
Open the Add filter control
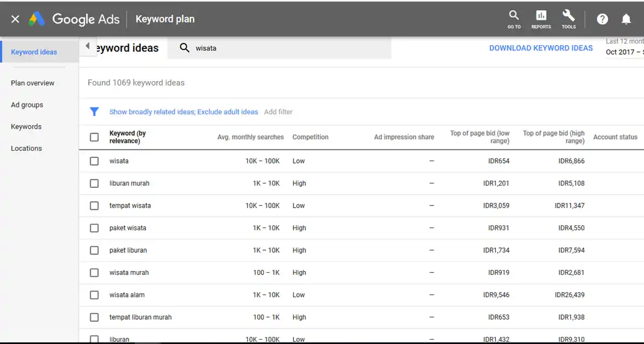279,112
